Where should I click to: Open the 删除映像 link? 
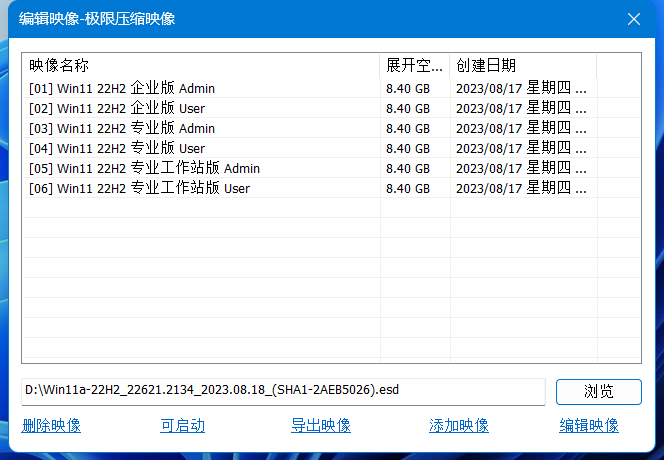coord(51,426)
